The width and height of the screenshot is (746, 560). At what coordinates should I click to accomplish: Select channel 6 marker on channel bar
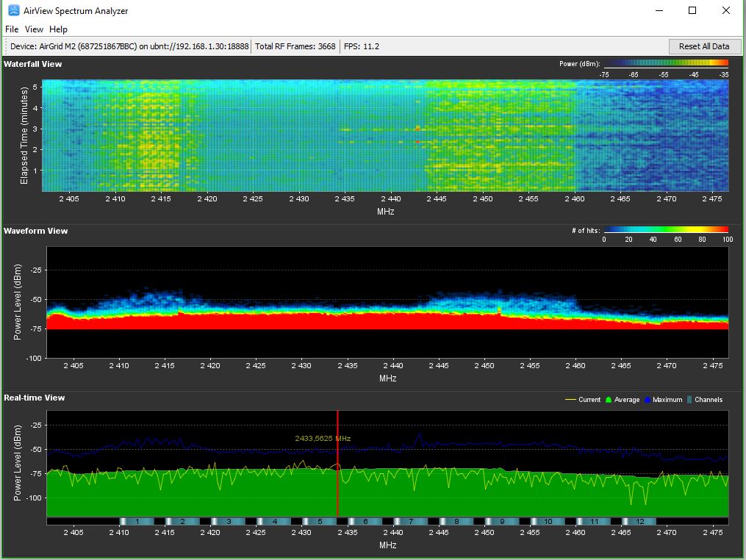click(x=365, y=521)
